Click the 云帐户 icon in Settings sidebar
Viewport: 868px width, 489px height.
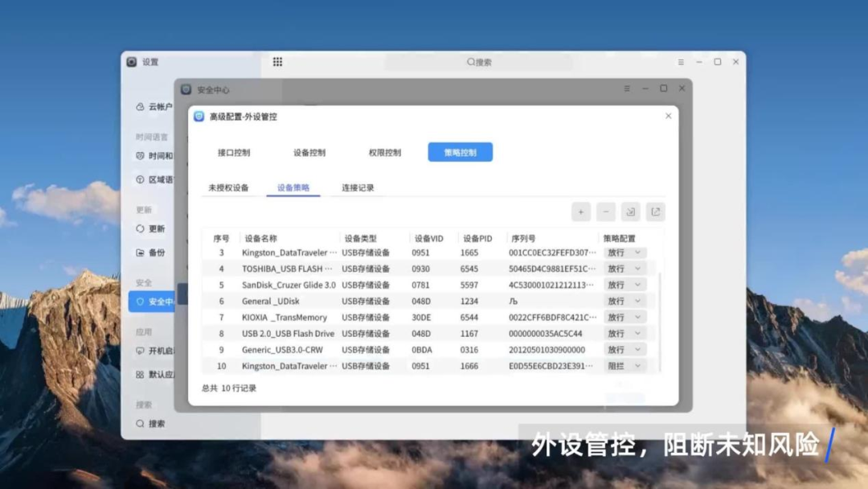coord(140,106)
